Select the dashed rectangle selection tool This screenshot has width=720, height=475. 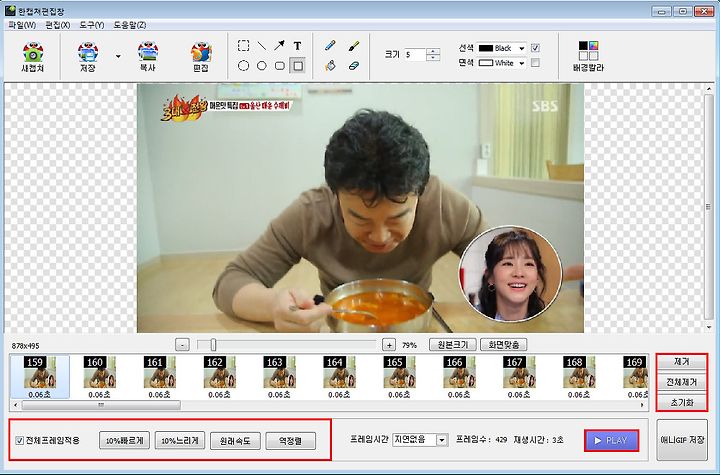pos(243,45)
